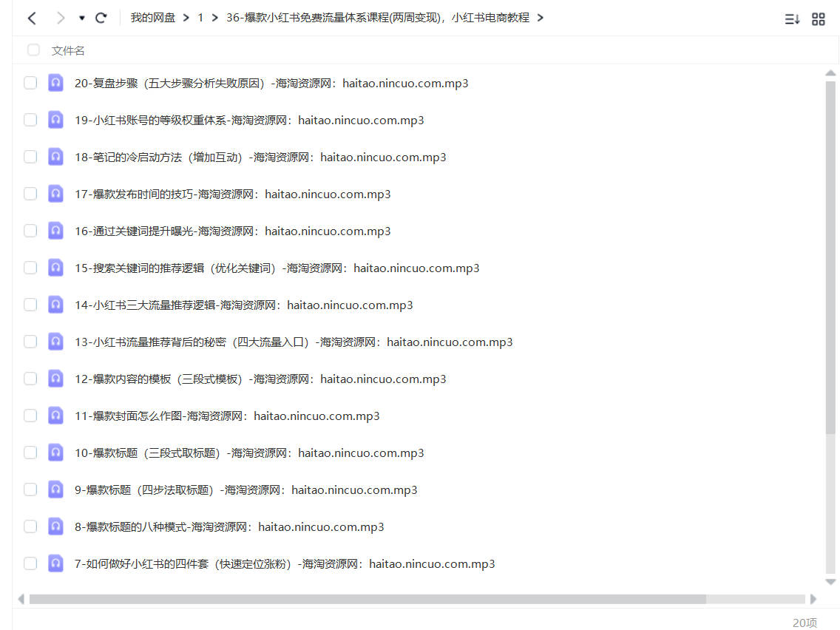Go forward with the right arrow
840x630 pixels.
(60, 18)
